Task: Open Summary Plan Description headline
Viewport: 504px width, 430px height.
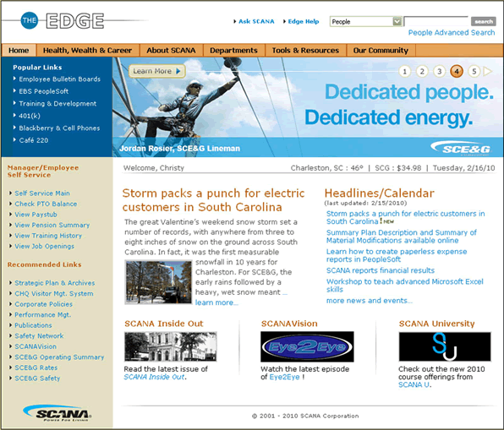Action: pos(402,237)
